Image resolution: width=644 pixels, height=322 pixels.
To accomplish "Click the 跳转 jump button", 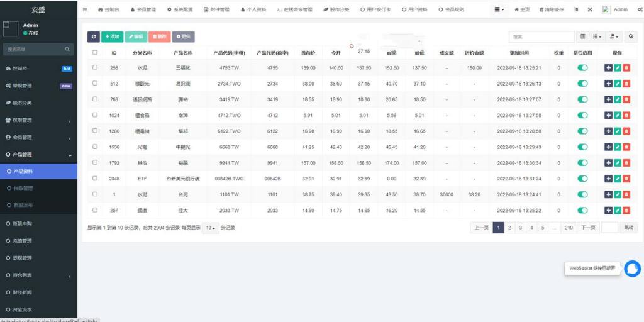I will coord(629,228).
